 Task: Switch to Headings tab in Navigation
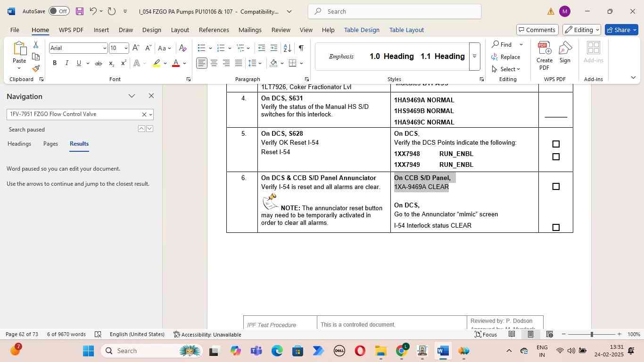tap(19, 144)
